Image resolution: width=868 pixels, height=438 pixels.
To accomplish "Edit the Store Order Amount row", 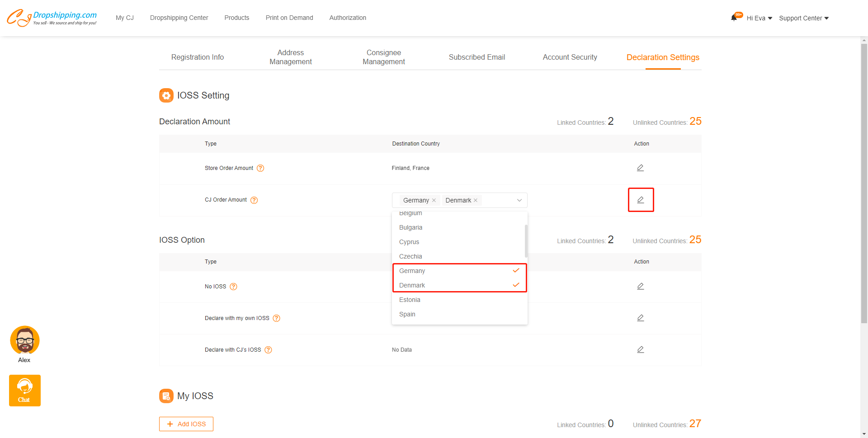I will (640, 168).
